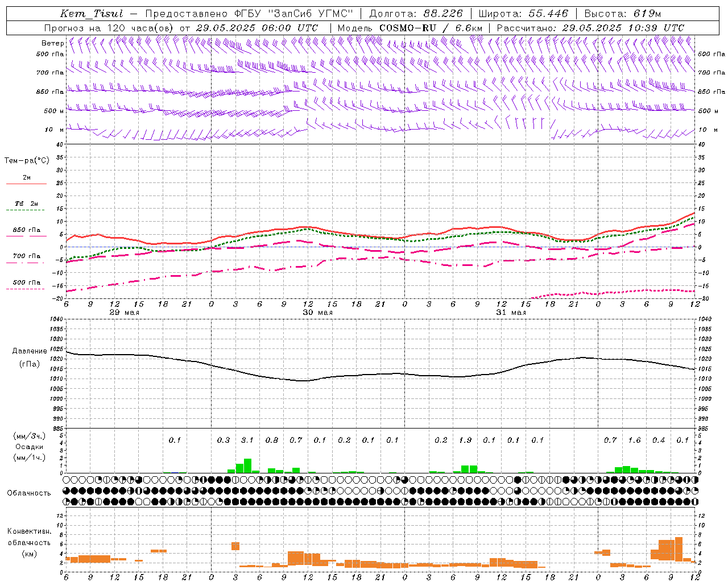Viewport: 728px width, 582px height.
Task: Click the 3-hour precipitation value '0.3'
Action: [x=224, y=440]
